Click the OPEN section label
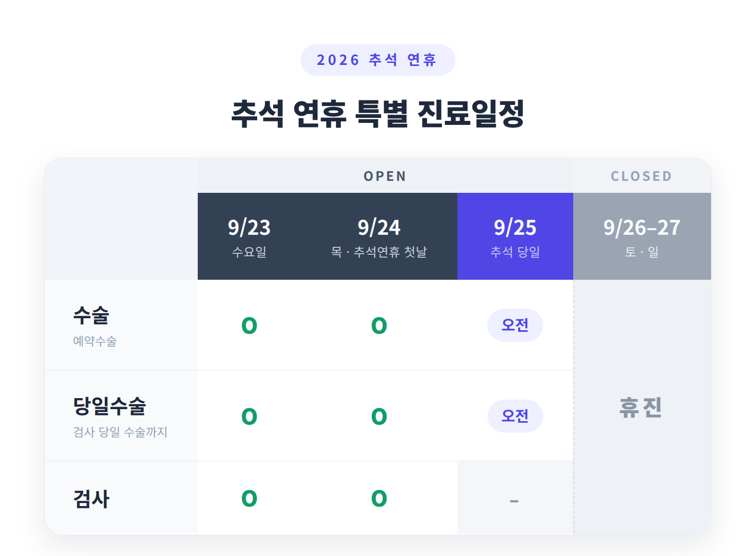Image resolution: width=756 pixels, height=556 pixels. 385,176
